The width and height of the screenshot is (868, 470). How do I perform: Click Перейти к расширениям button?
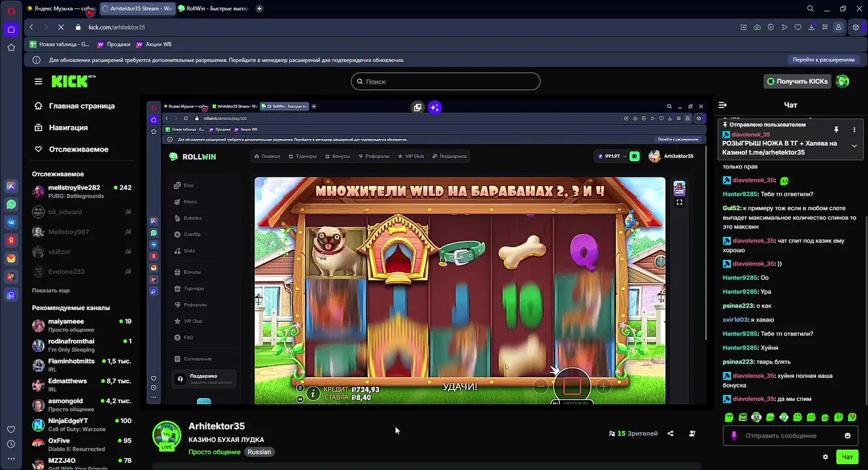[824, 59]
